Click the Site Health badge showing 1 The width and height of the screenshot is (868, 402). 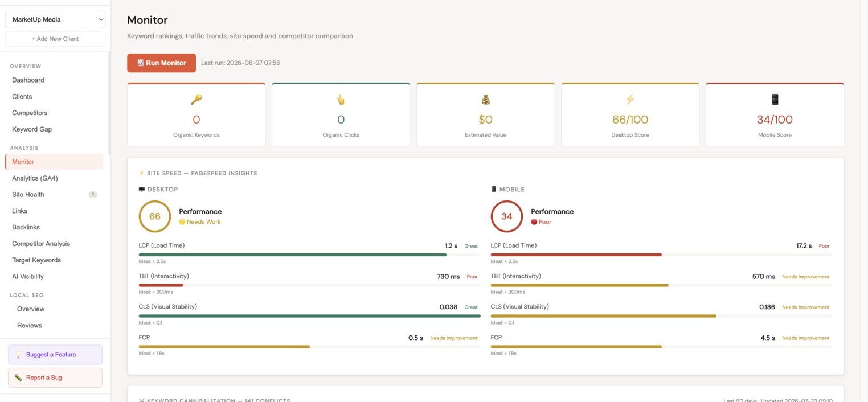click(x=93, y=195)
